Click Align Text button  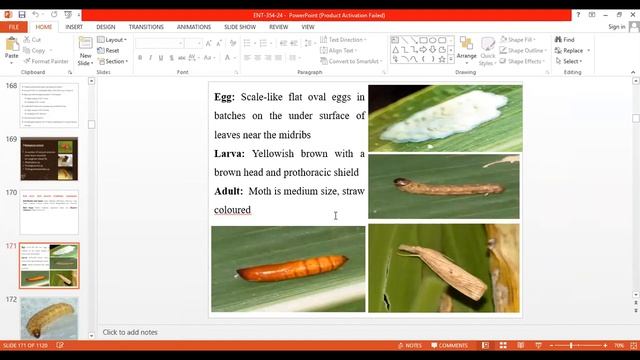338,50
